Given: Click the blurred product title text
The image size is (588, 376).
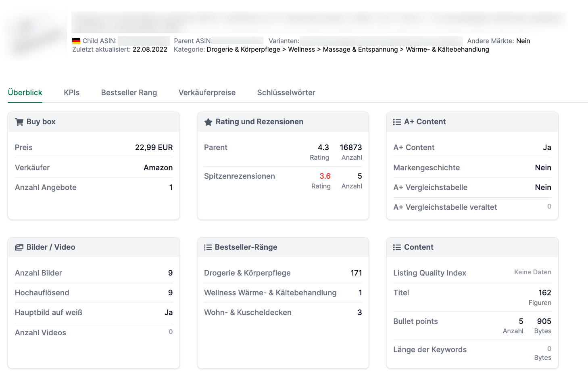Looking at the screenshot, I should (x=319, y=22).
